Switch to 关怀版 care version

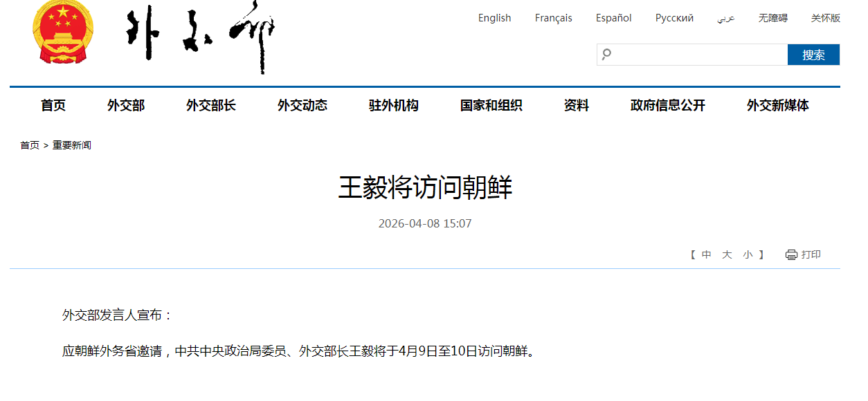825,18
